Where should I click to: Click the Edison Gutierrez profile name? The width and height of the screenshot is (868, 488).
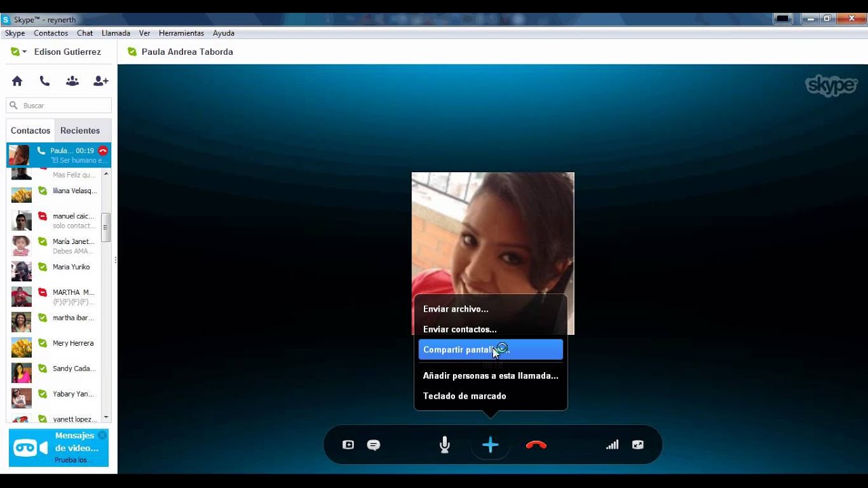67,52
